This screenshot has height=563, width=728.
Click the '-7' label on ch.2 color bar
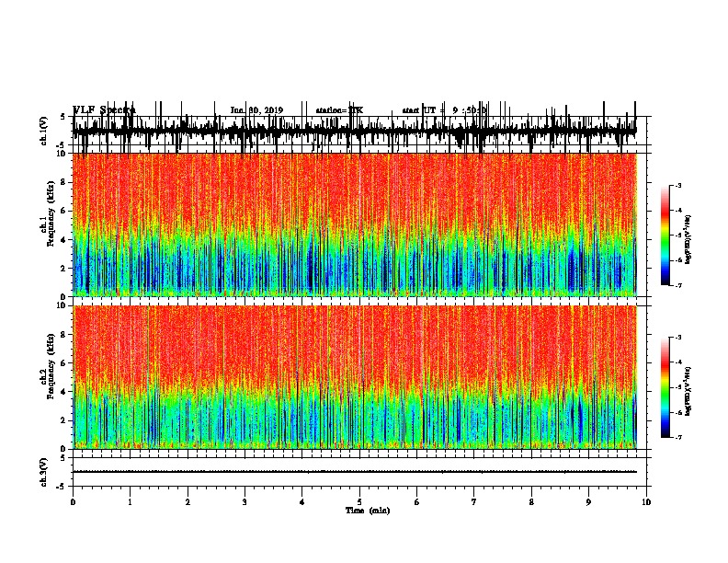pos(677,438)
